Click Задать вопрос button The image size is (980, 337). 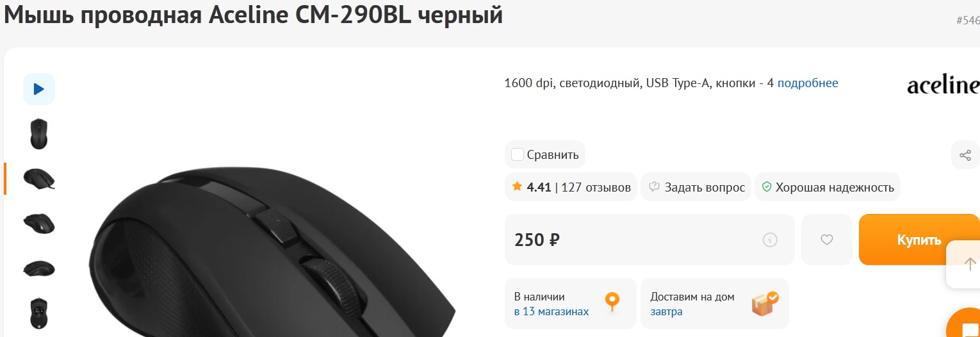696,187
